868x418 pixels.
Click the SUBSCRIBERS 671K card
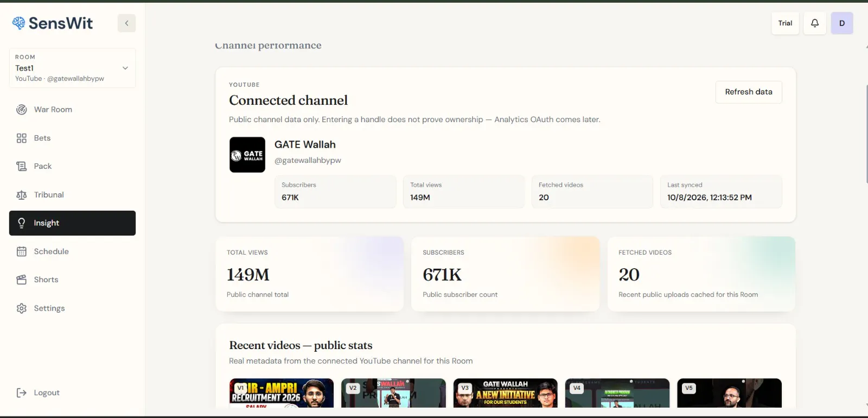(506, 274)
